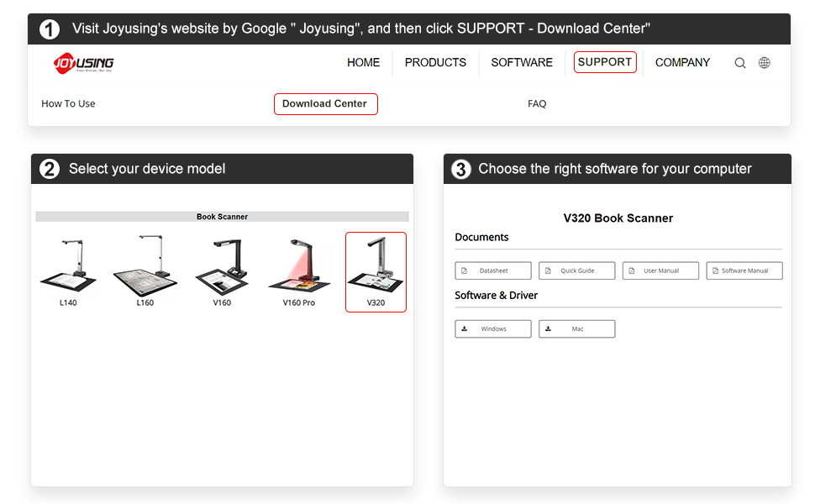Screen dimensions: 815x504
Task: Download the Datasheet document
Action: 493,270
